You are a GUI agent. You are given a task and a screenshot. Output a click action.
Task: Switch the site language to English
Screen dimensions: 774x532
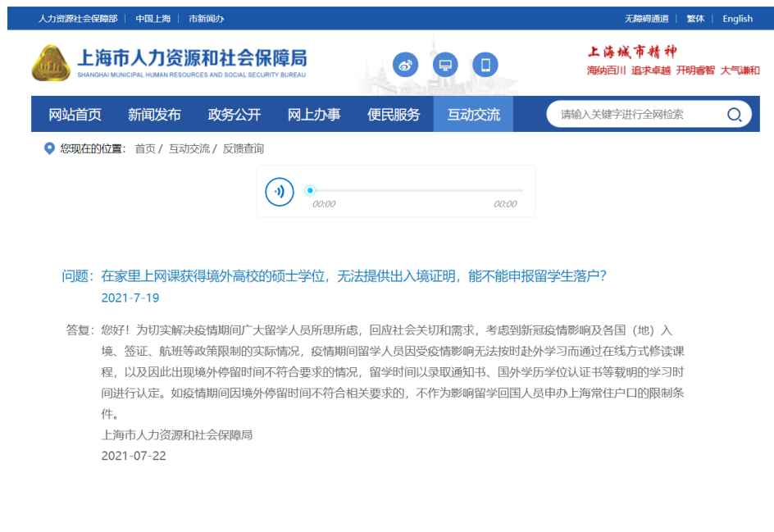pos(737,18)
